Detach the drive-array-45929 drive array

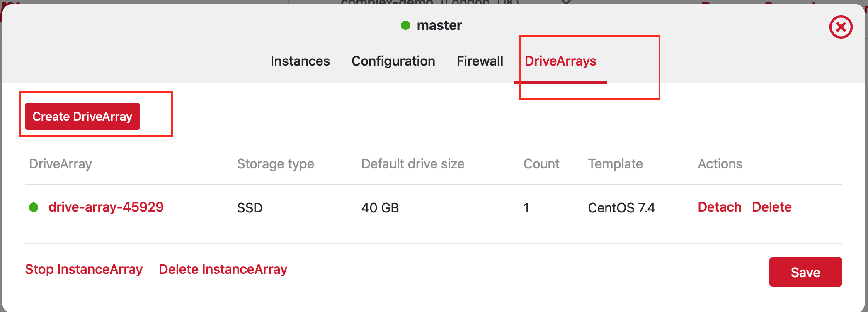pos(719,207)
